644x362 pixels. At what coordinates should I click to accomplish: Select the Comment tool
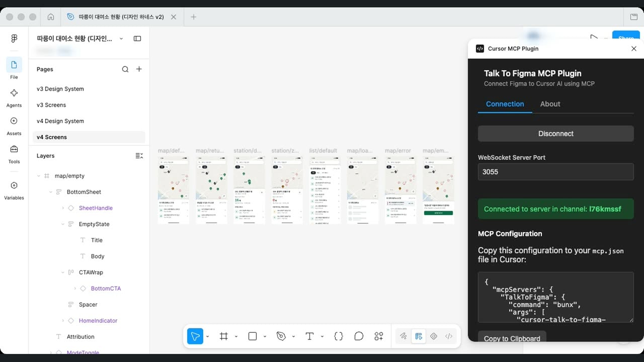pos(359,336)
